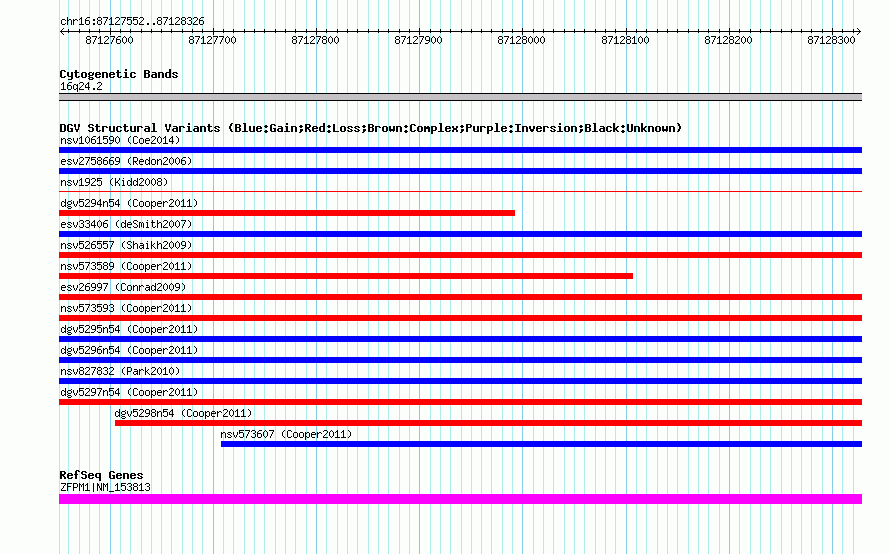
Task: Click the thin red line under nsv1925
Action: click(460, 191)
